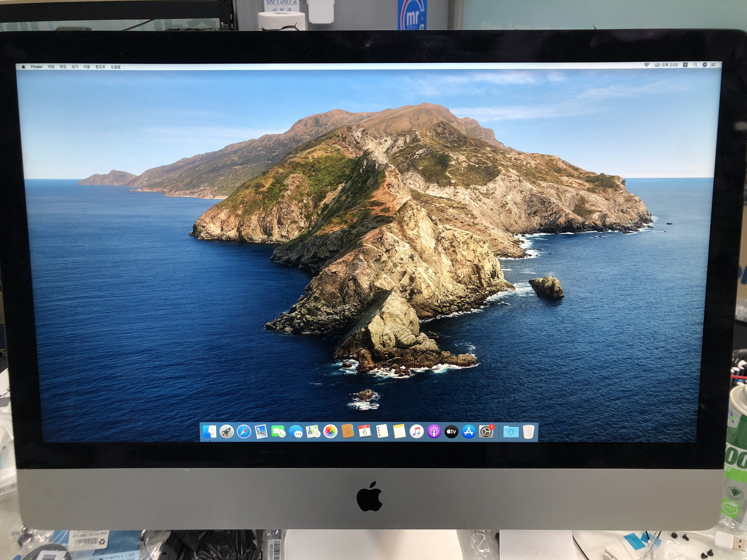Open App Store icon in Dock
747x560 pixels.
click(468, 431)
